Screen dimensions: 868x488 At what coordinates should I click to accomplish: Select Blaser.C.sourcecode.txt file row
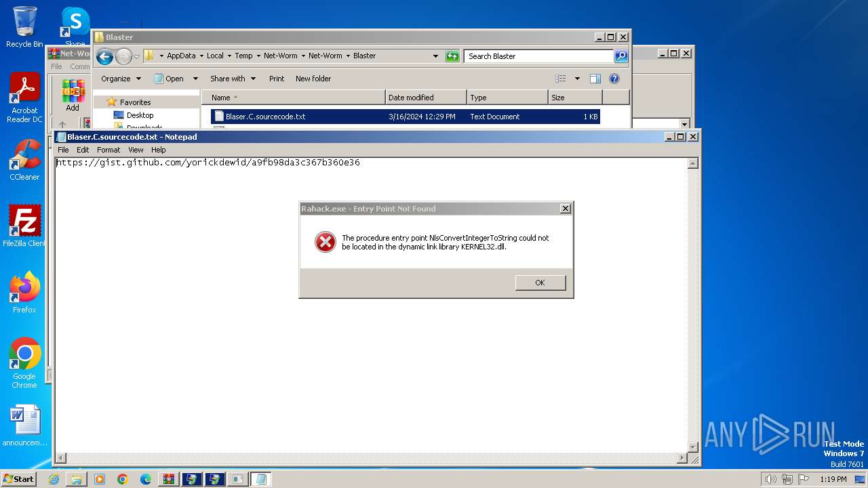click(406, 117)
